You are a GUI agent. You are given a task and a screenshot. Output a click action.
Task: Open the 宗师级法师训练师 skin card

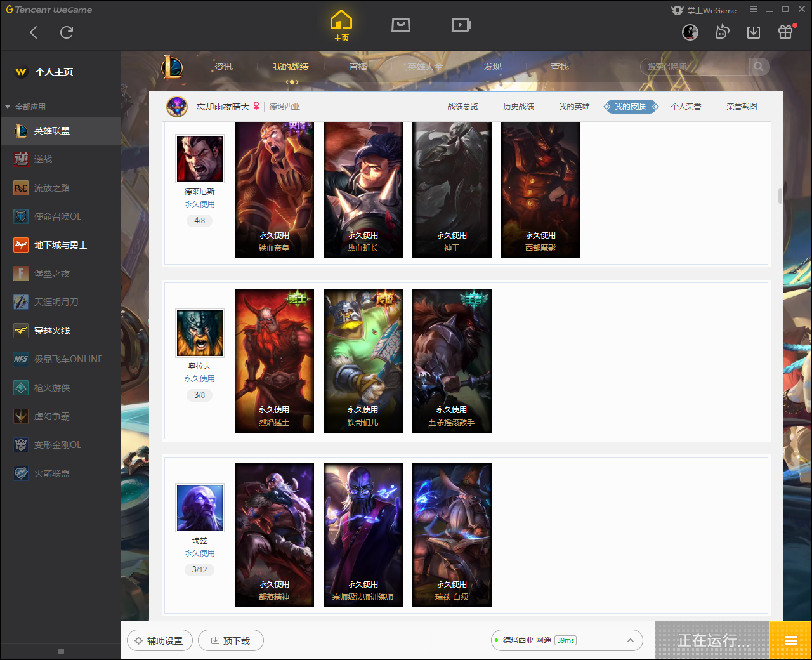(363, 535)
